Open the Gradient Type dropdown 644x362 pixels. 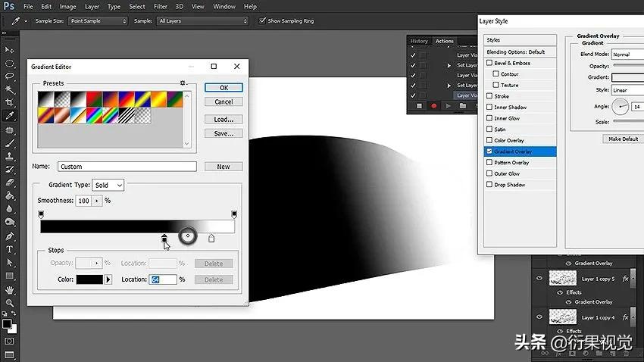[x=108, y=185]
